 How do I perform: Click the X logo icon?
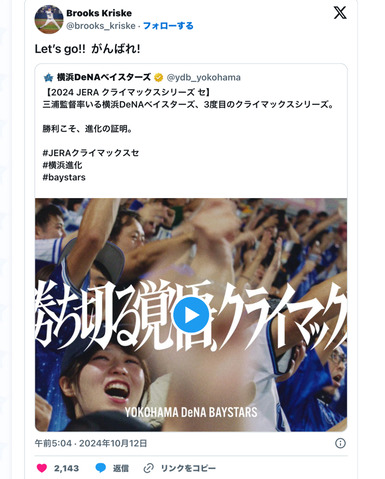point(340,13)
